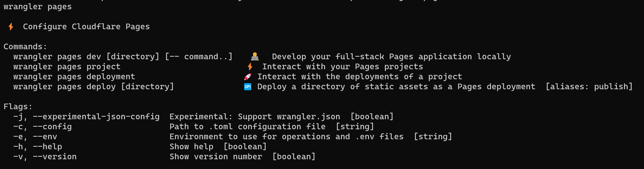Screen dimensions: 644x169
Task: Click the 'wrangler pages deploy [directory]' command
Action: click(94, 87)
